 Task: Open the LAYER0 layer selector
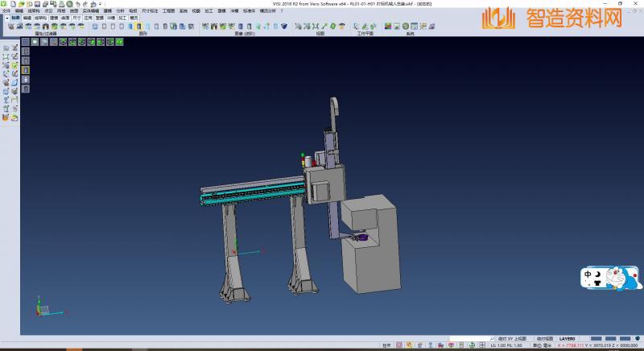568,339
